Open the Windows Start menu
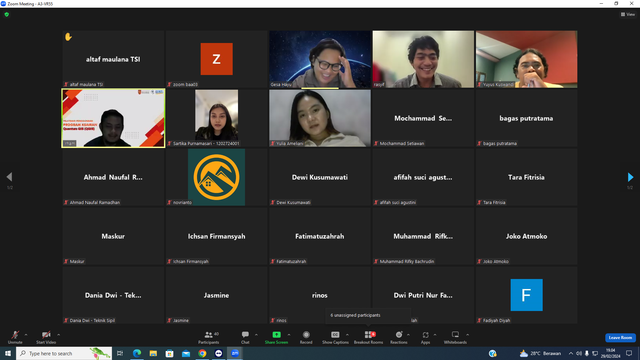Screen dimensions: 640x360 tap(8, 353)
